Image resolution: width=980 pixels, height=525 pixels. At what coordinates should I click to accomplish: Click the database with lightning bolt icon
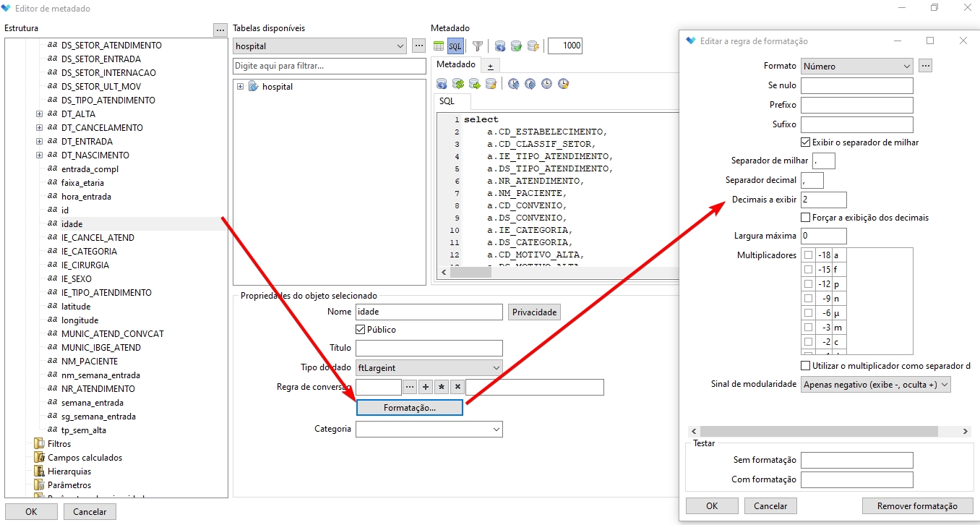tap(533, 46)
